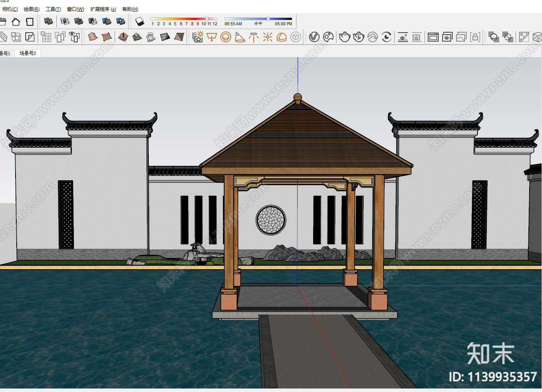542x392 pixels.
Task: Click the grid component tool icon
Action: (46, 37)
